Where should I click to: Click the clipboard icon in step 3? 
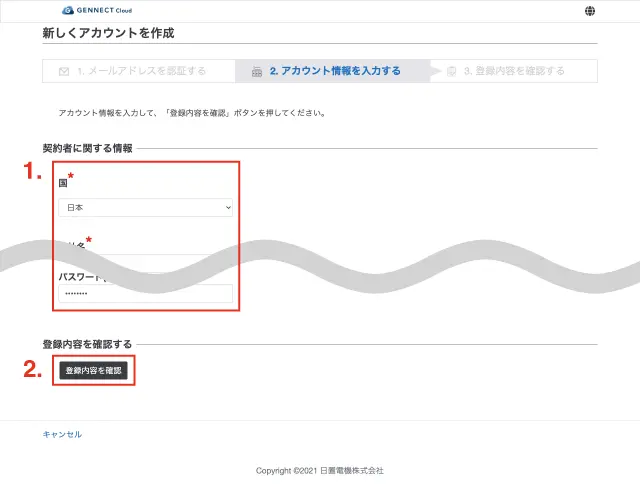tap(451, 71)
